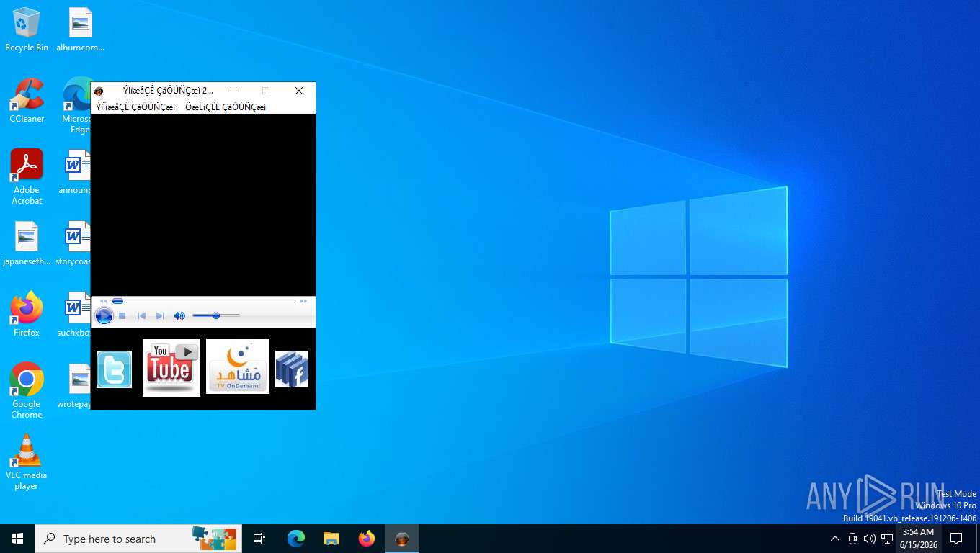Click the running player app in the taskbar
The image size is (980, 553).
[x=402, y=539]
